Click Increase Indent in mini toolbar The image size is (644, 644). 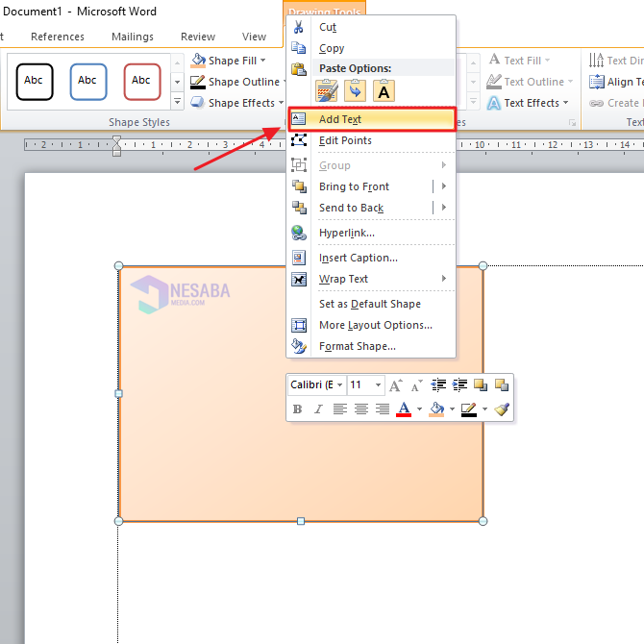[x=459, y=385]
